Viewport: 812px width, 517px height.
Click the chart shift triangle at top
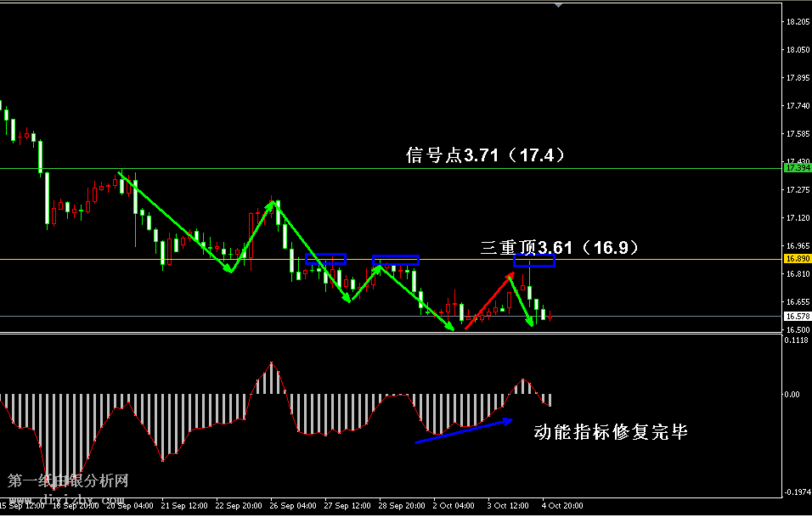pyautogui.click(x=558, y=4)
